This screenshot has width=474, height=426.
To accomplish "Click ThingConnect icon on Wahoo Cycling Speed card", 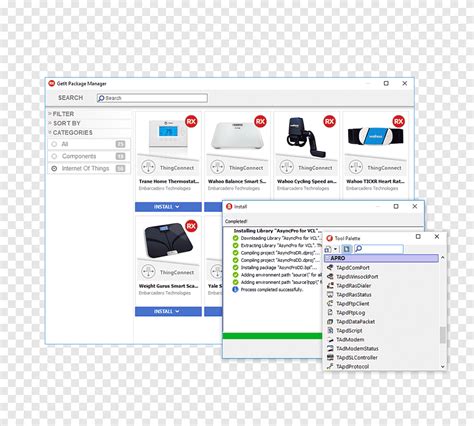I will pyautogui.click(x=287, y=167).
